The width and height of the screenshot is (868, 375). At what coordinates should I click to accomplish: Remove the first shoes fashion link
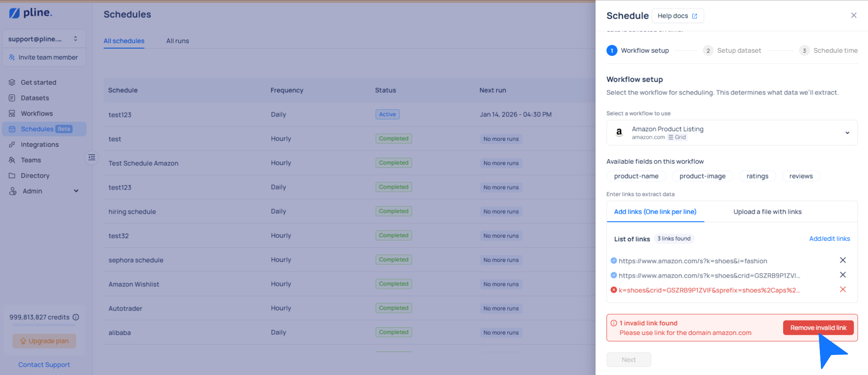click(843, 260)
